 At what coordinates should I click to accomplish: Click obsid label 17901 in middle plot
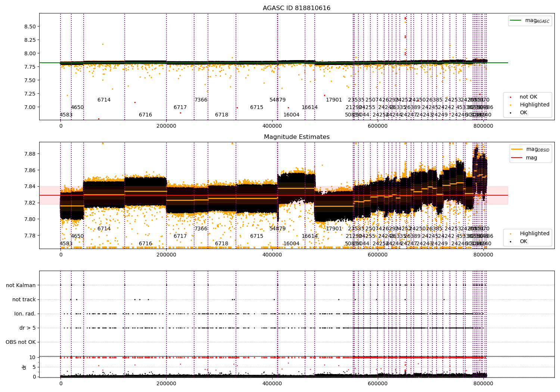point(334,229)
